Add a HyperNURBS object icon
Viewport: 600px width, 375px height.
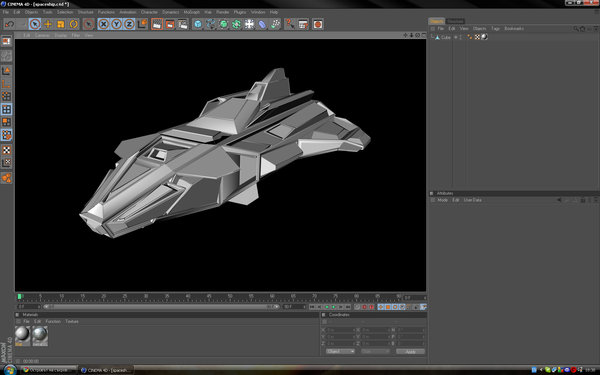click(x=223, y=24)
